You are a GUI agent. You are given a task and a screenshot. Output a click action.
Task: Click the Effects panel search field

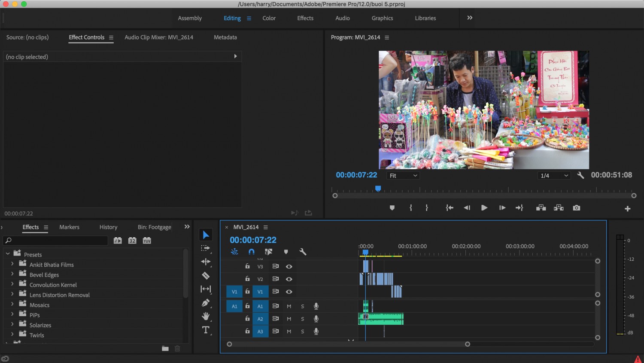(x=55, y=241)
